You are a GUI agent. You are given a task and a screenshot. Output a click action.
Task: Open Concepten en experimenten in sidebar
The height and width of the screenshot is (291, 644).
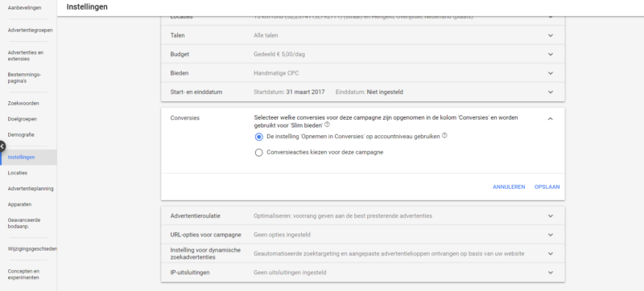(x=23, y=274)
